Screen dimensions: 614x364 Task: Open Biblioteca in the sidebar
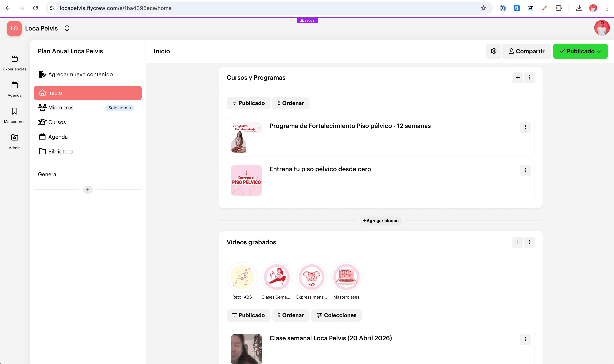[x=88, y=152]
